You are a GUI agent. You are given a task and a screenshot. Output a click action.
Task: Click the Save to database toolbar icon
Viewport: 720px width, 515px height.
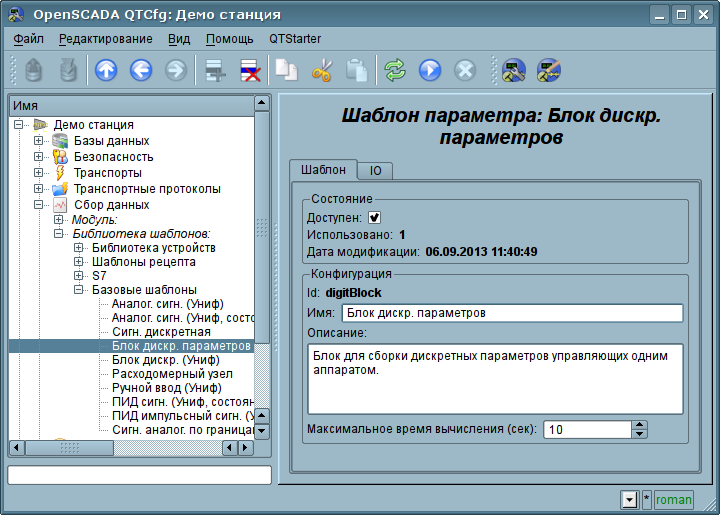coord(68,70)
